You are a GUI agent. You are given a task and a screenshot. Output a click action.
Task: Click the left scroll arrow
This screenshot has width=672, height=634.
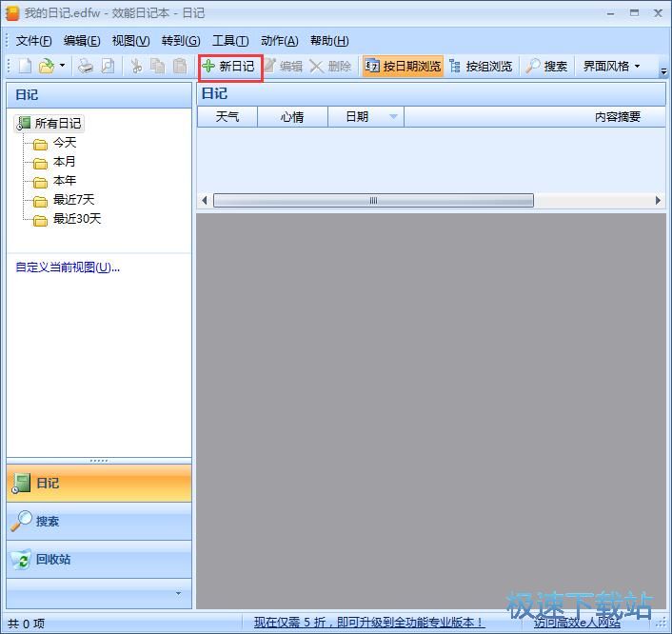pyautogui.click(x=205, y=200)
